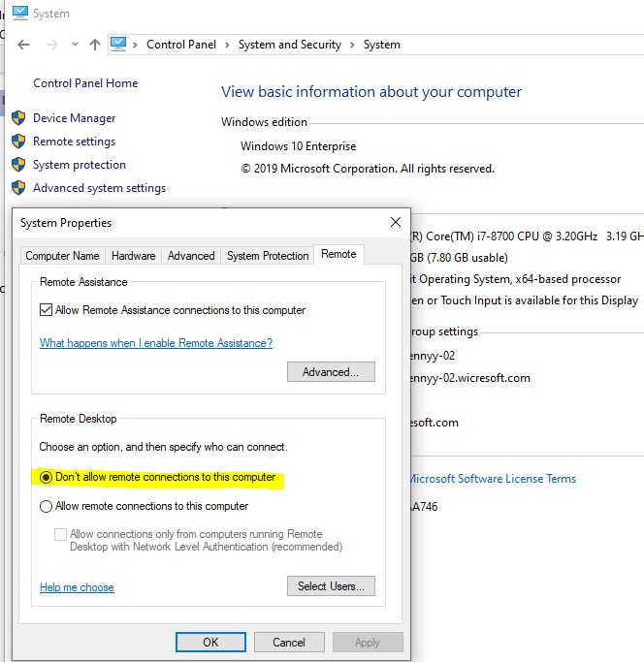The height and width of the screenshot is (662, 644).
Task: Click Cancel button in System Properties
Action: 289,643
